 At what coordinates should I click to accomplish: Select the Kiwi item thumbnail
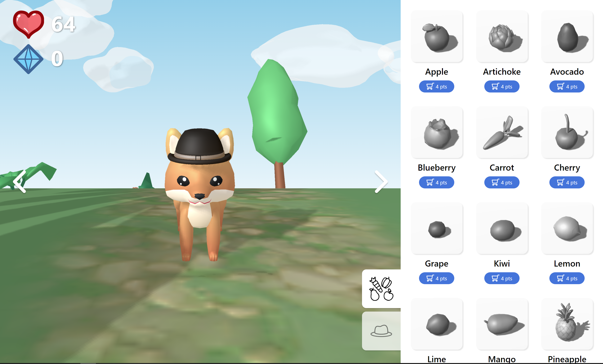click(502, 228)
